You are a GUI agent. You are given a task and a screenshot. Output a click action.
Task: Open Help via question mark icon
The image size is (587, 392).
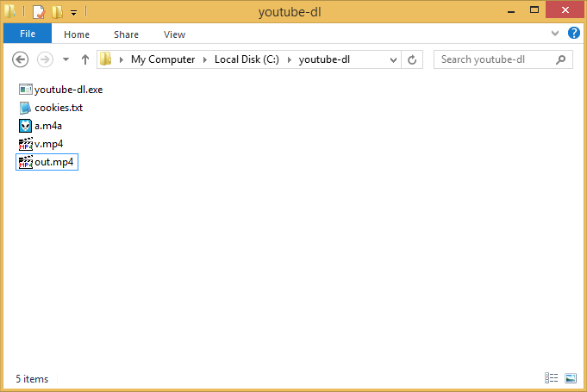[573, 33]
